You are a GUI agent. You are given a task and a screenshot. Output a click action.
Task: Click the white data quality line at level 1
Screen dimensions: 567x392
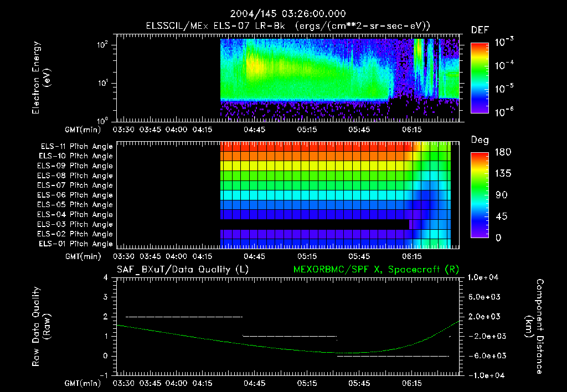290,336
